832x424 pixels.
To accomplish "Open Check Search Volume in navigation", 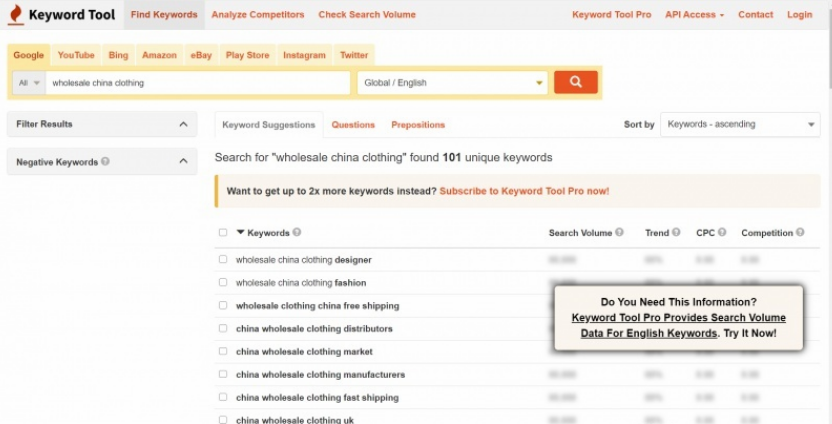I will (x=367, y=15).
